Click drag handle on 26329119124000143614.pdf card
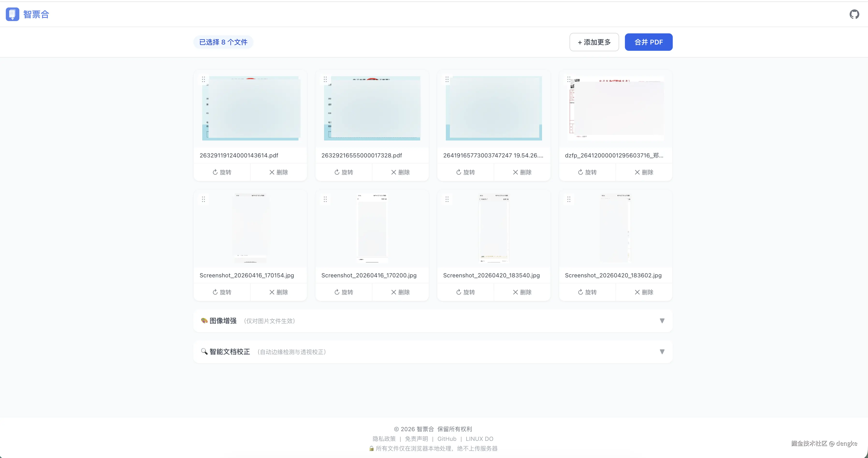This screenshot has height=458, width=868. [203, 79]
